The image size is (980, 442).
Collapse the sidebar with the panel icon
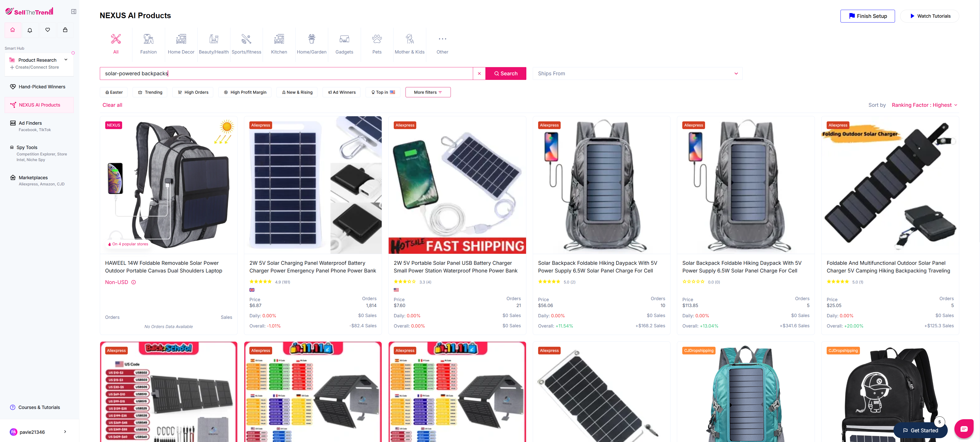[73, 12]
